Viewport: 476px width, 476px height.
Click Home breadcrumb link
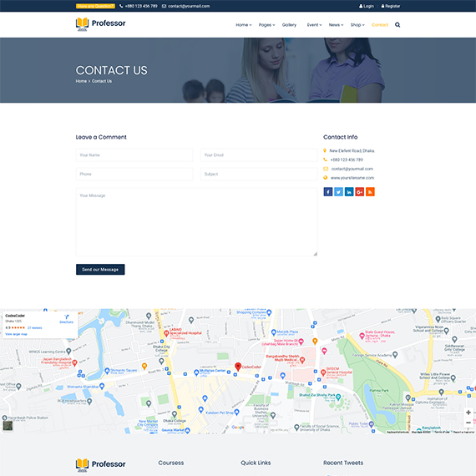click(81, 81)
